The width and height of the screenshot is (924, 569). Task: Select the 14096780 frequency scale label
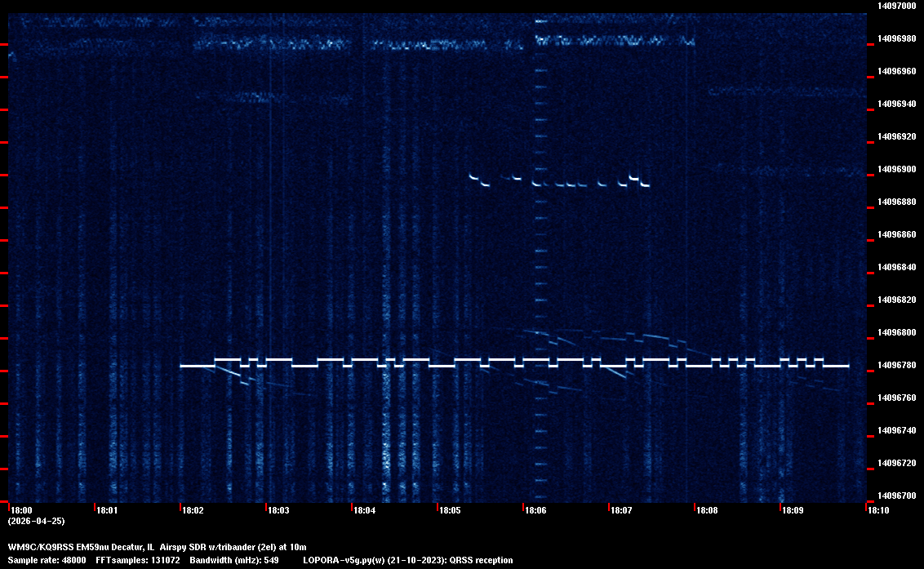point(896,365)
